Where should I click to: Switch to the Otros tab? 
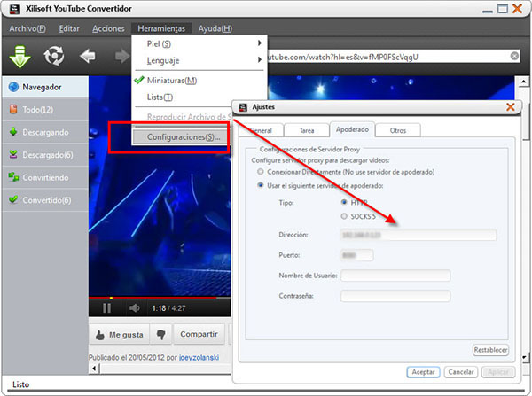398,130
